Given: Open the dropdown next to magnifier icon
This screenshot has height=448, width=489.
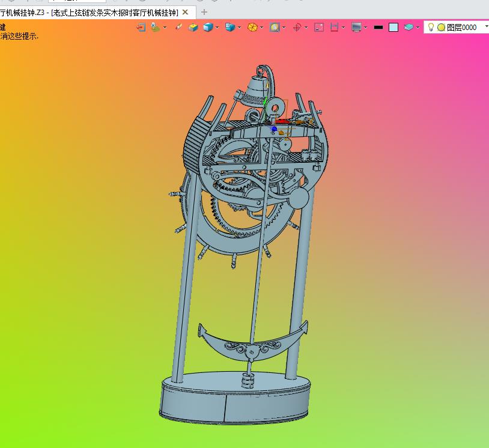Looking at the screenshot, I should (x=284, y=28).
